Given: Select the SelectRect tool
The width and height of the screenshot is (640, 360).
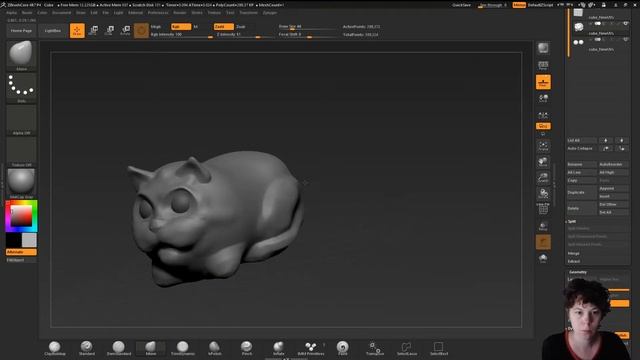Looking at the screenshot, I should 439,348.
